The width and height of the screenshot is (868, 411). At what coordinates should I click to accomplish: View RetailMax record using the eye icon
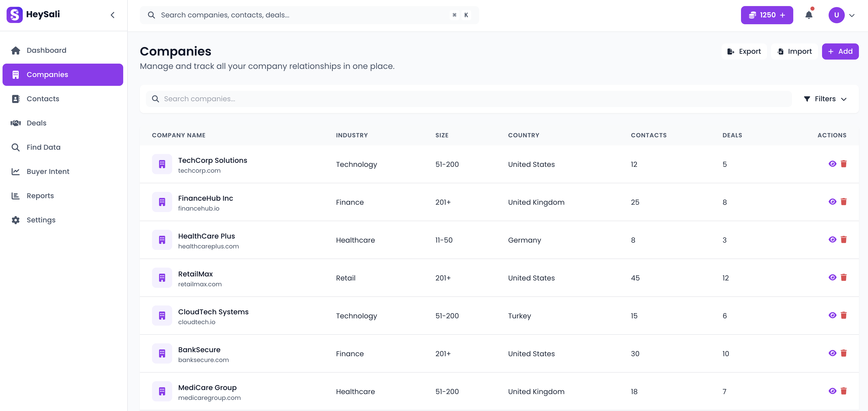(x=832, y=277)
